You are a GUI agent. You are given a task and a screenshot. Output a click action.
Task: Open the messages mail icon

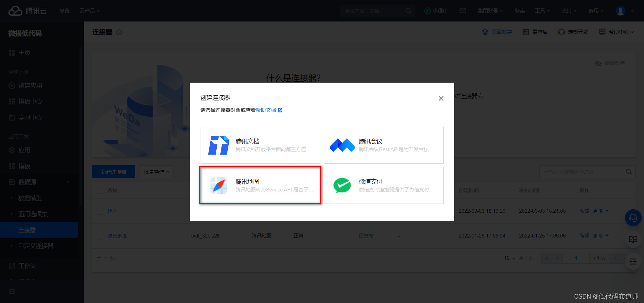click(x=463, y=11)
